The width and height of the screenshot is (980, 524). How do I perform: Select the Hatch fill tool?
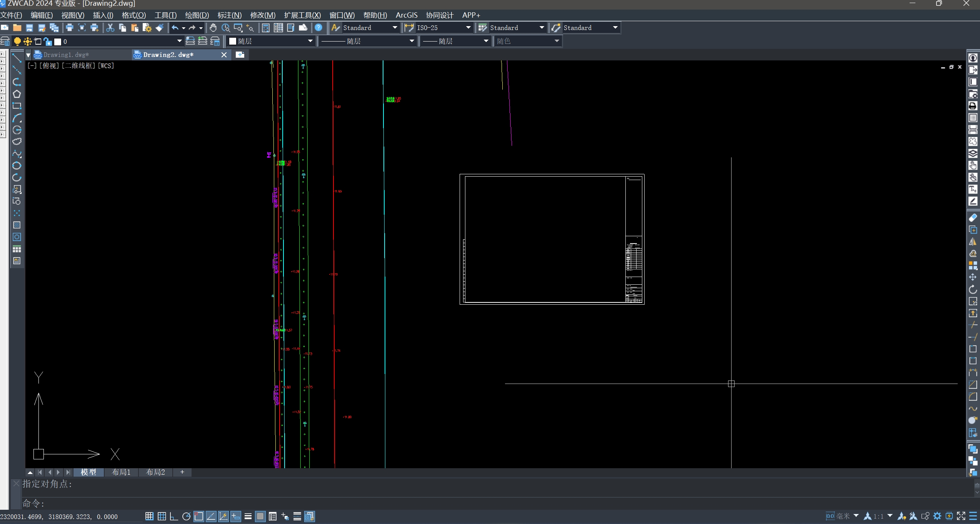pos(18,225)
